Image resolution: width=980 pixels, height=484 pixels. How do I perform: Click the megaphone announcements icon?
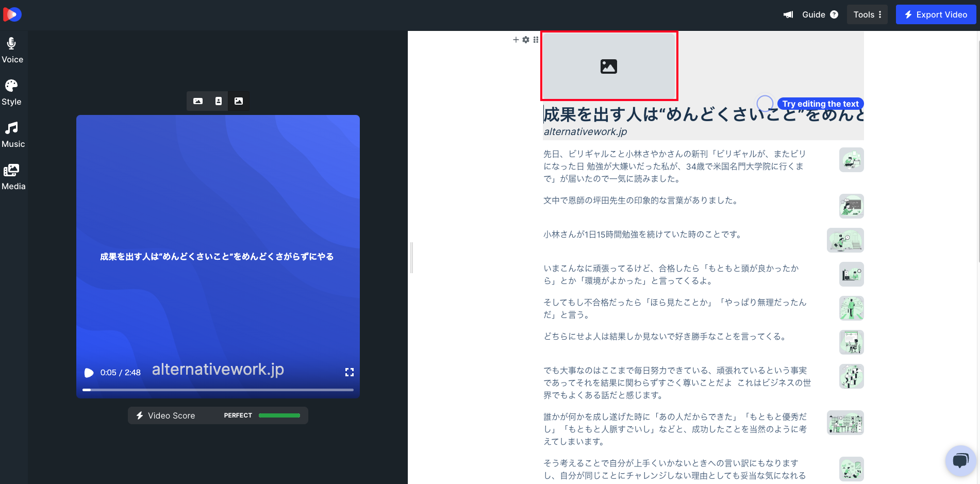788,14
